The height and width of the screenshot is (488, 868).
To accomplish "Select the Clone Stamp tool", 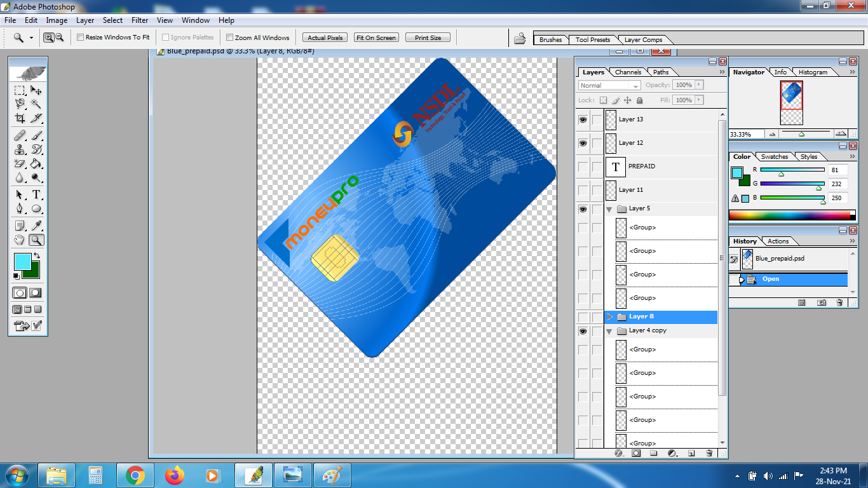I will point(20,149).
